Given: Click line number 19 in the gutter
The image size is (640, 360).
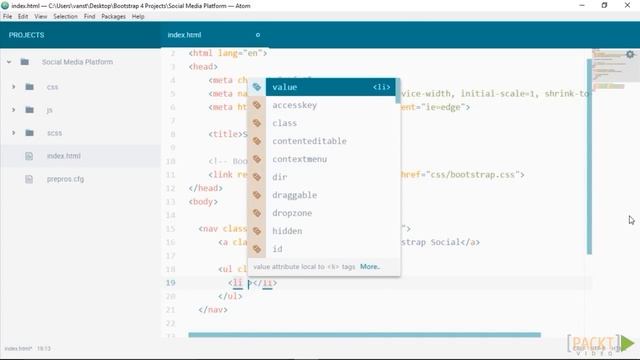Looking at the screenshot, I should pyautogui.click(x=170, y=283).
